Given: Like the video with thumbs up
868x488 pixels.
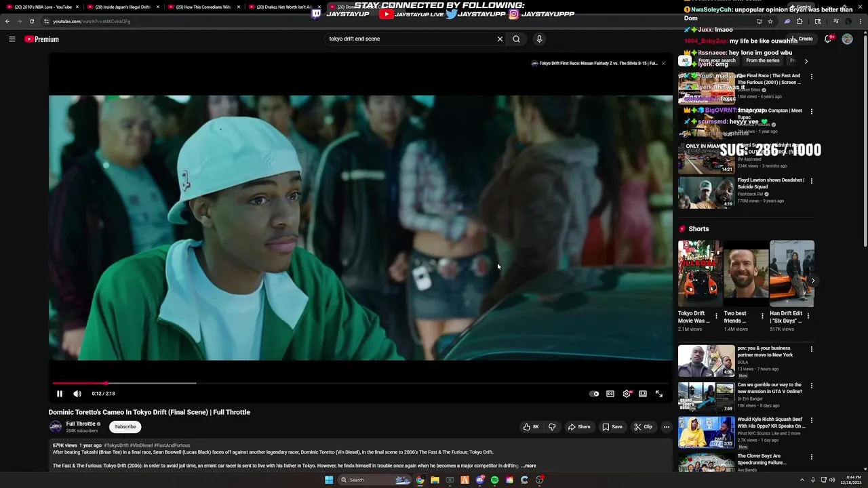Looking at the screenshot, I should coord(531,427).
